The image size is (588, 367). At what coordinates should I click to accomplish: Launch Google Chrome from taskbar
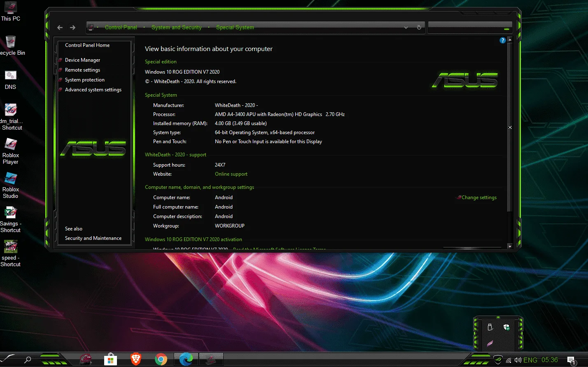161,360
